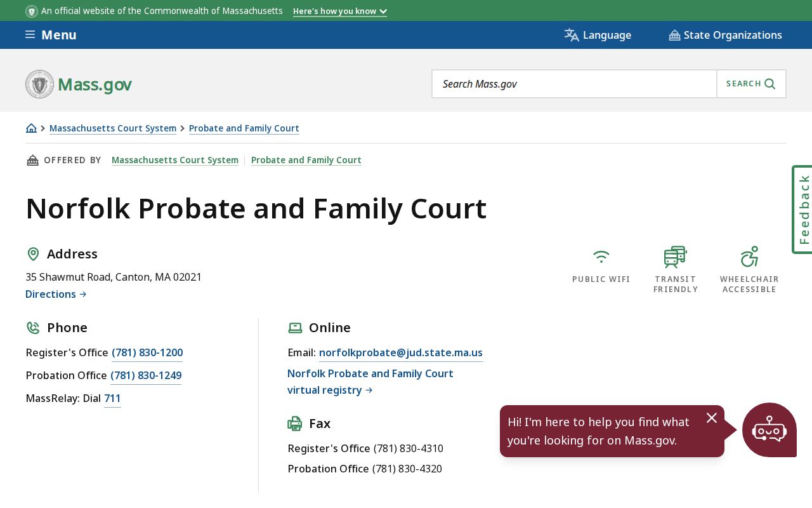Open the Menu hamburger button
The width and height of the screenshot is (812, 508).
pyautogui.click(x=51, y=35)
